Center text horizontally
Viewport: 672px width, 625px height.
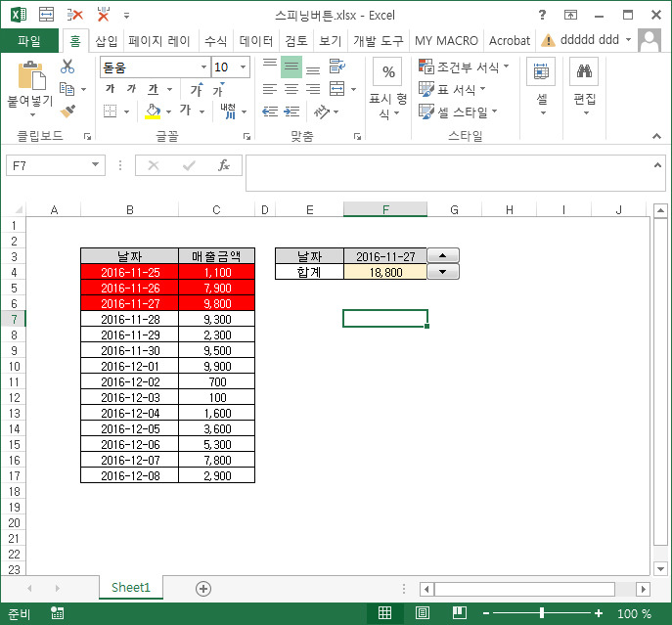(x=291, y=89)
